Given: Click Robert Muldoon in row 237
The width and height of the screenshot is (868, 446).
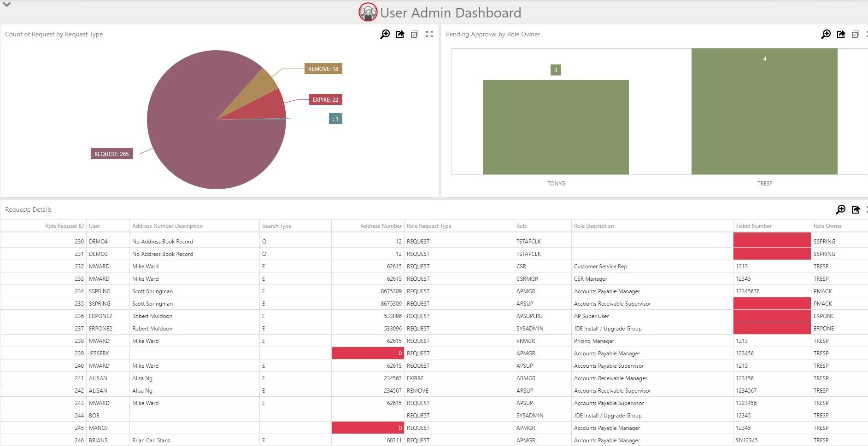Looking at the screenshot, I should coord(152,328).
